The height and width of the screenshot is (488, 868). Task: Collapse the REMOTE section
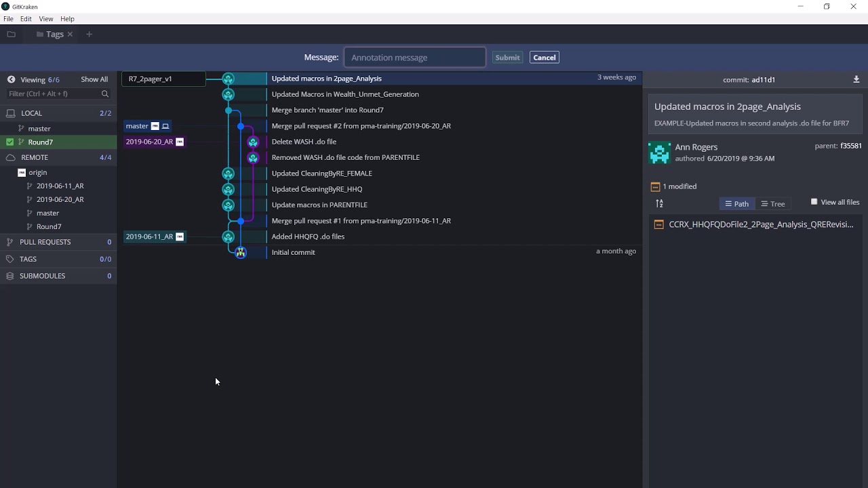coord(58,157)
